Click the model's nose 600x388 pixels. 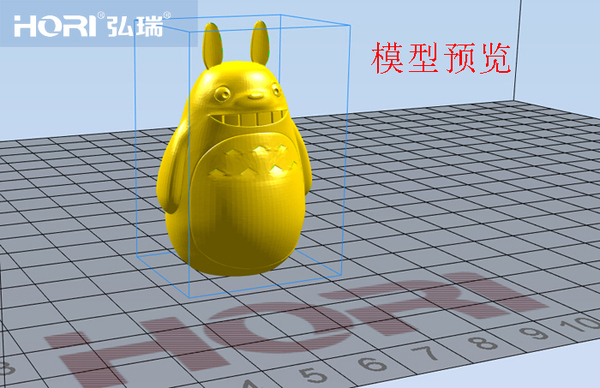pos(256,95)
